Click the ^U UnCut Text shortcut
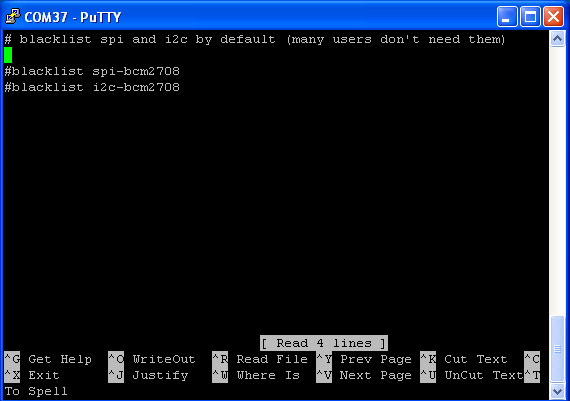Viewport: 570px width, 401px height. [471, 375]
